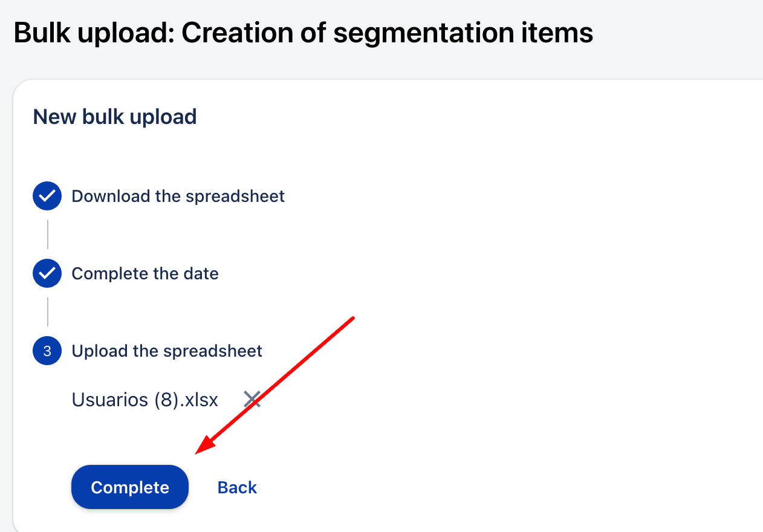Click the connector line between steps one and two
Image resolution: width=763 pixels, height=532 pixels.
point(47,235)
